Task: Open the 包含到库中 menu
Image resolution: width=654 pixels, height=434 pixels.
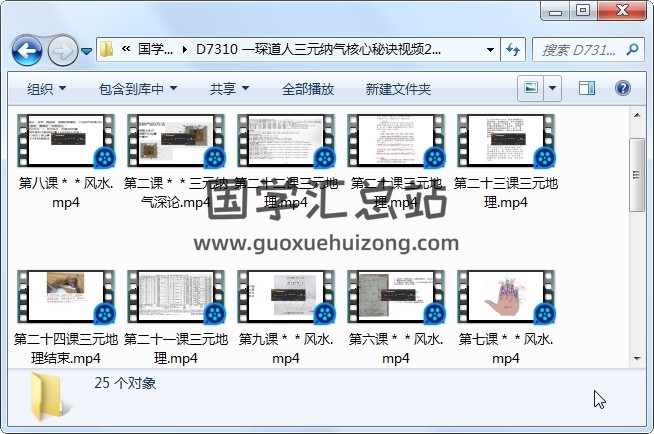Action: pyautogui.click(x=138, y=89)
